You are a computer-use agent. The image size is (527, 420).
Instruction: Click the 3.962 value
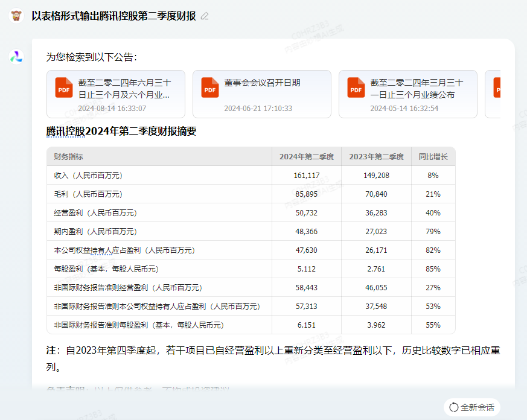click(x=376, y=325)
